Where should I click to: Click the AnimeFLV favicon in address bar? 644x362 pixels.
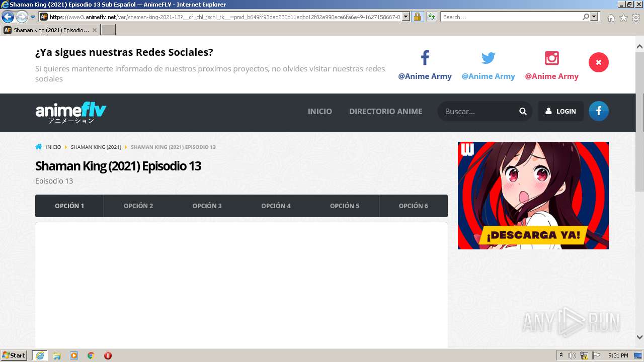click(x=44, y=17)
